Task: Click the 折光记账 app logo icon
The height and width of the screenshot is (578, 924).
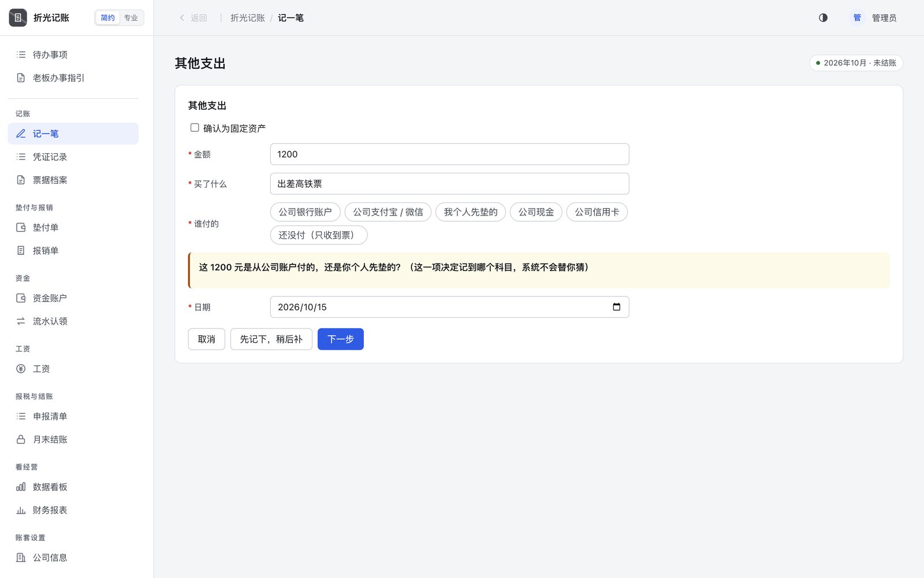Action: coord(18,18)
